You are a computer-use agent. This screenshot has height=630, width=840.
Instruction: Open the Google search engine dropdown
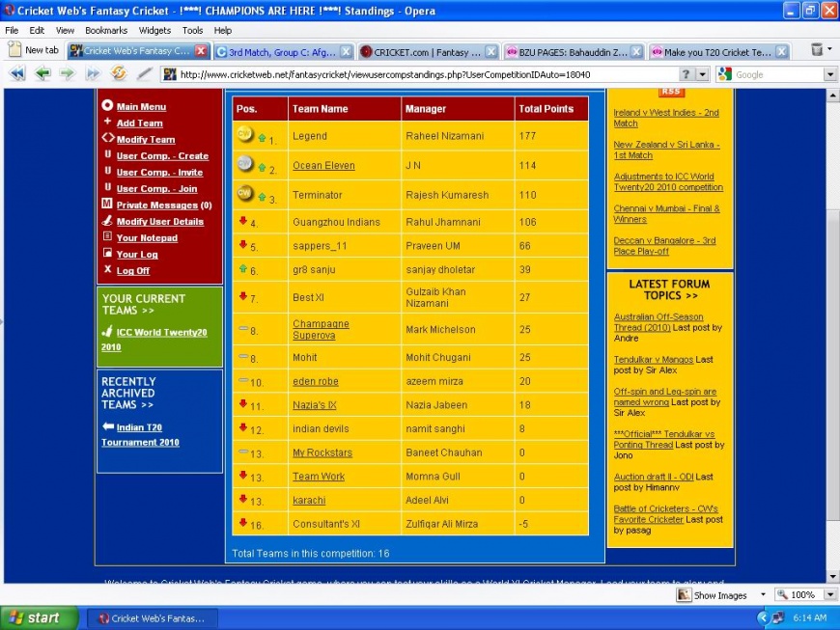pyautogui.click(x=829, y=74)
